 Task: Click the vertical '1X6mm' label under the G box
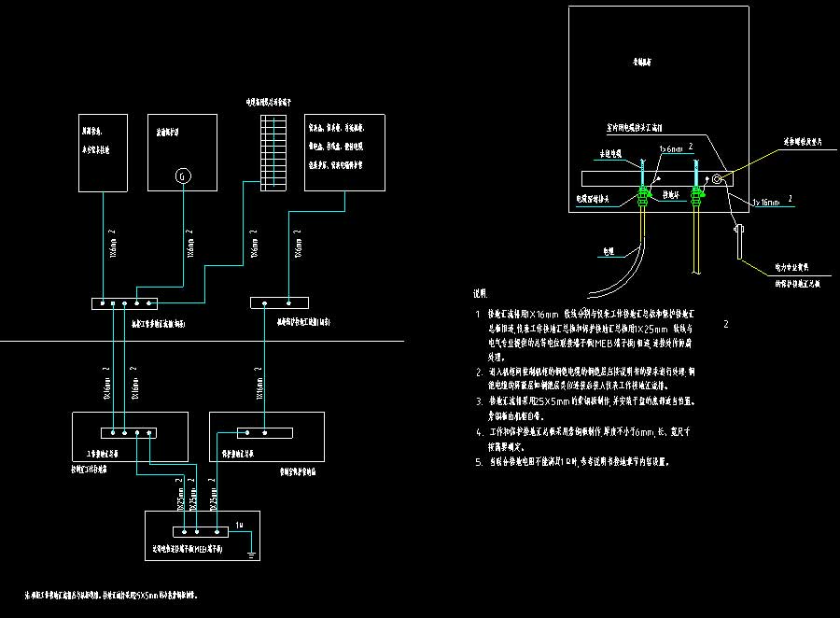pos(190,244)
